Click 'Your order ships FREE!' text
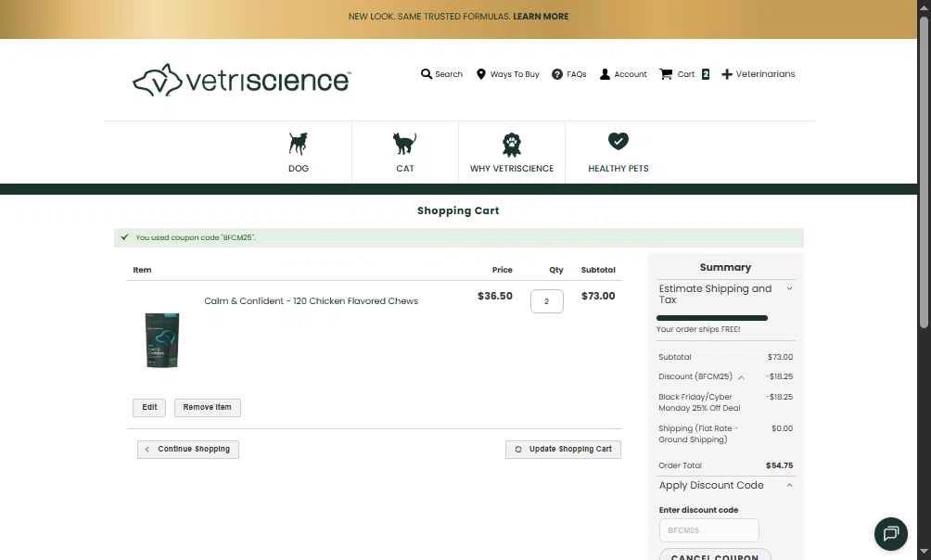The height and width of the screenshot is (560, 931). (x=698, y=329)
